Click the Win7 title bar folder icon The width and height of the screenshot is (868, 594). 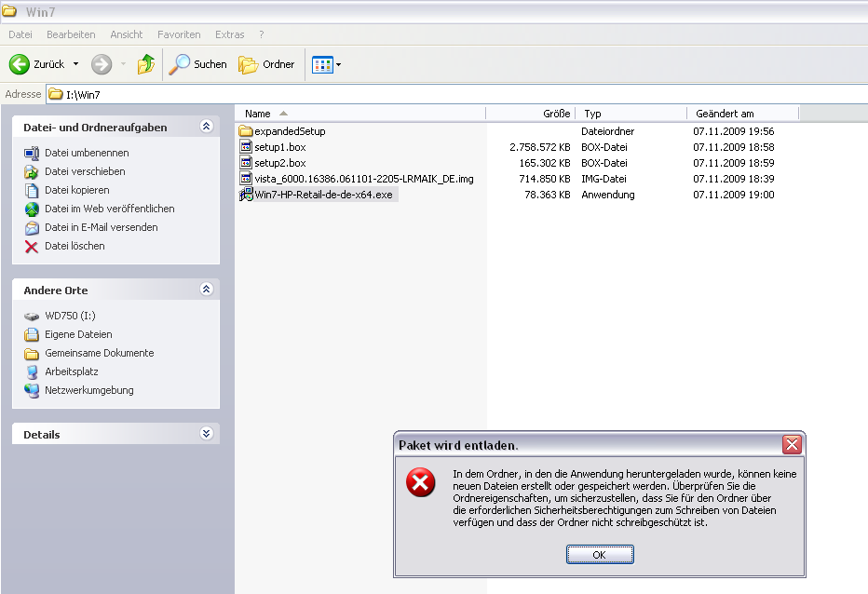9,11
